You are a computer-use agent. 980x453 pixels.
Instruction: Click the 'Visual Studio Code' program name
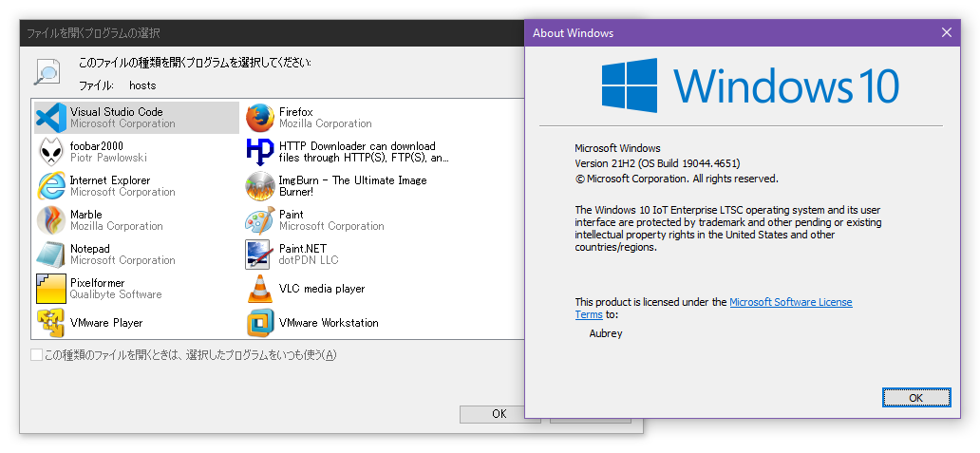pos(116,112)
